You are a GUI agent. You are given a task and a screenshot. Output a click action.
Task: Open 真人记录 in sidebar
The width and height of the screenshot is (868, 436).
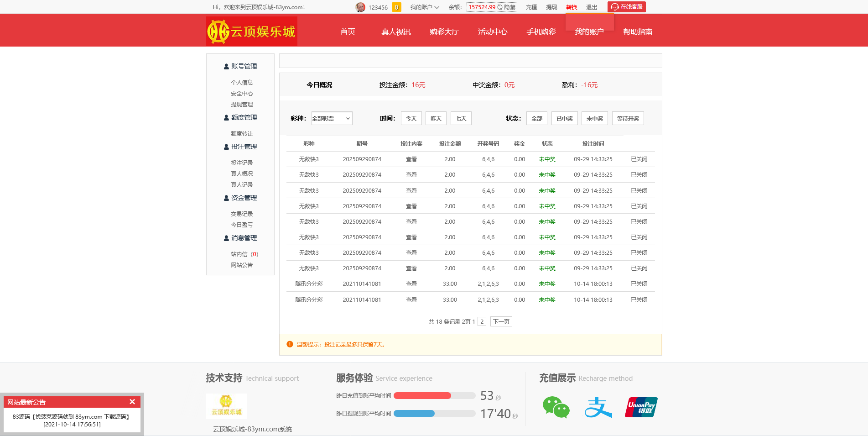click(242, 185)
